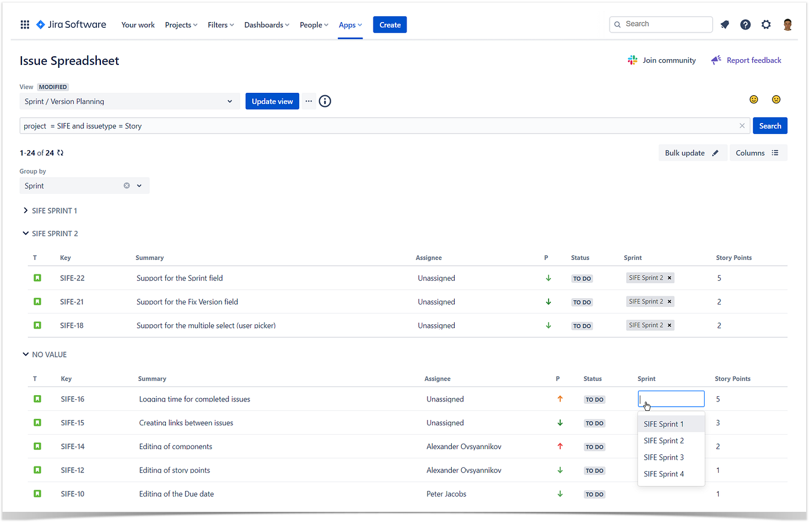Clear the Sprint group-by value

pyautogui.click(x=126, y=186)
